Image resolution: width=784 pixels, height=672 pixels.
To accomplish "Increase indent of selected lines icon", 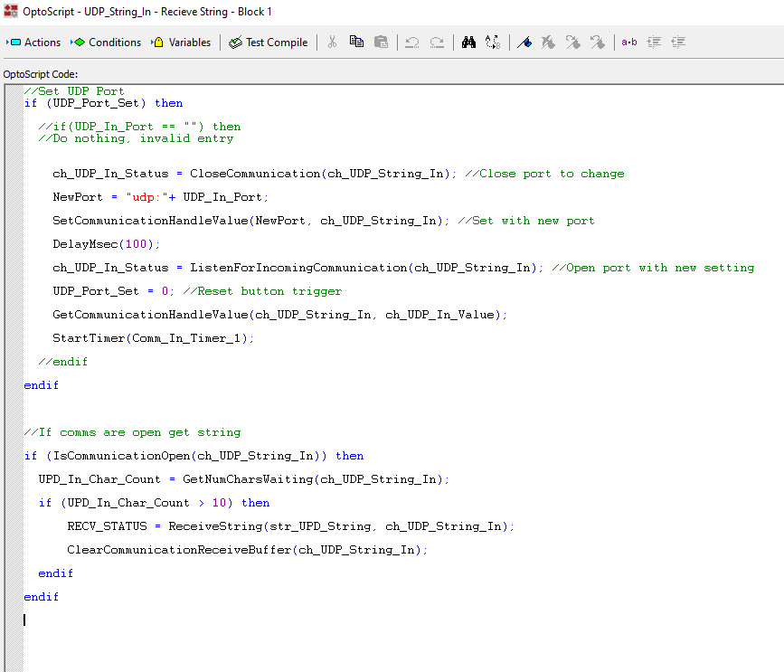I will [654, 42].
